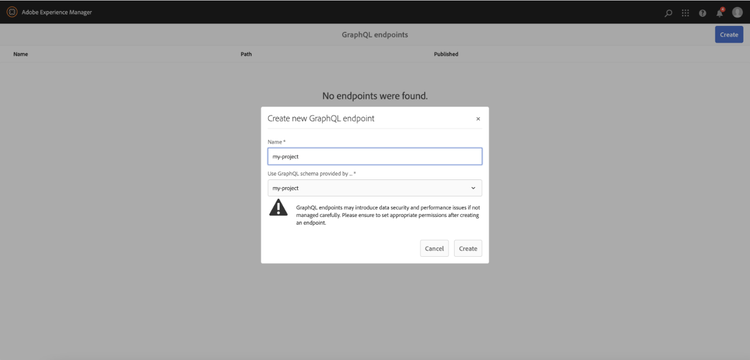750x360 pixels.
Task: Click Cancel in the endpoint dialog
Action: click(434, 248)
